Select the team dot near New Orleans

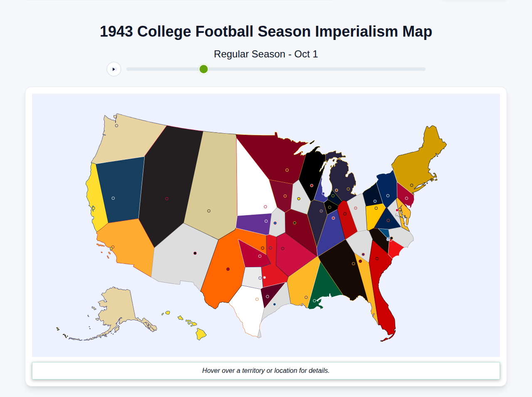[315, 301]
